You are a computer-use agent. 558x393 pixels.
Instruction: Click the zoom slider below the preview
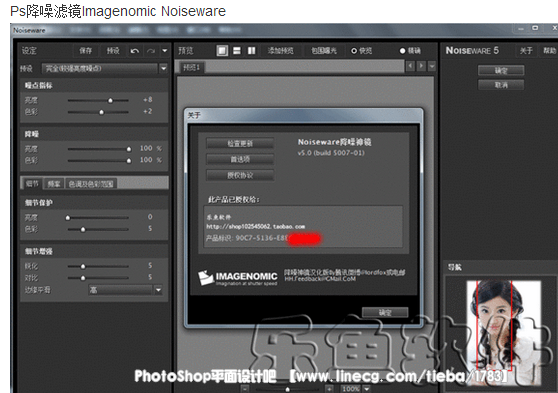[287, 389]
